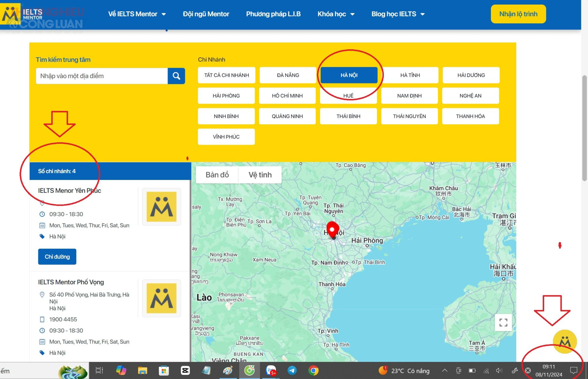Expand the Khóa học dropdown menu
Viewport: 588px width, 379px height.
(x=336, y=14)
